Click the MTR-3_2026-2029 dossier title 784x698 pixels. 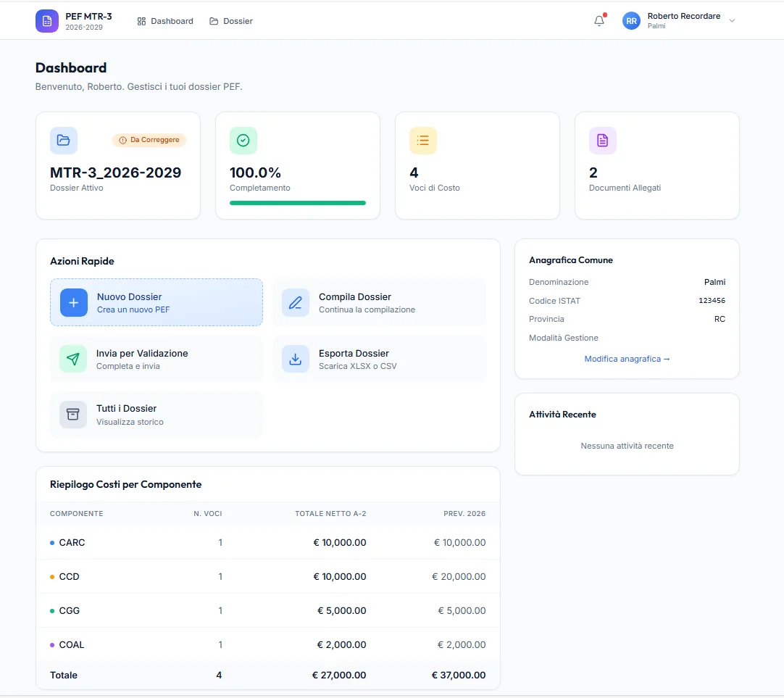[x=115, y=173]
